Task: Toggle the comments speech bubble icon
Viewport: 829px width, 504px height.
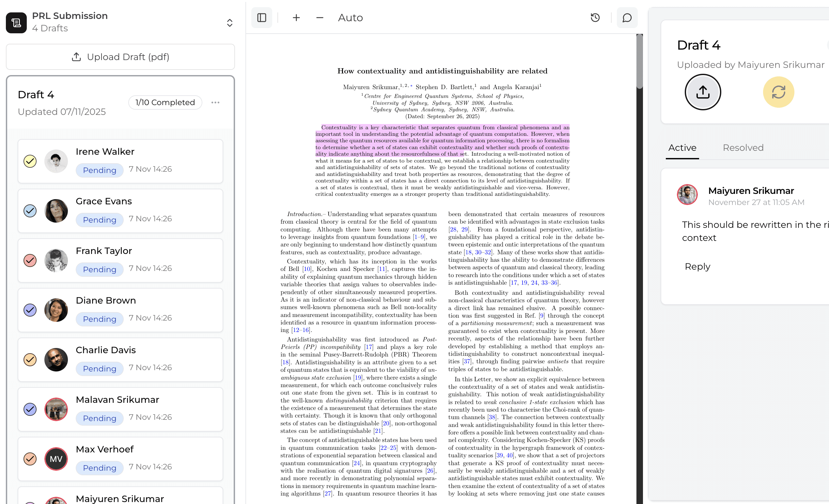Action: (x=627, y=18)
